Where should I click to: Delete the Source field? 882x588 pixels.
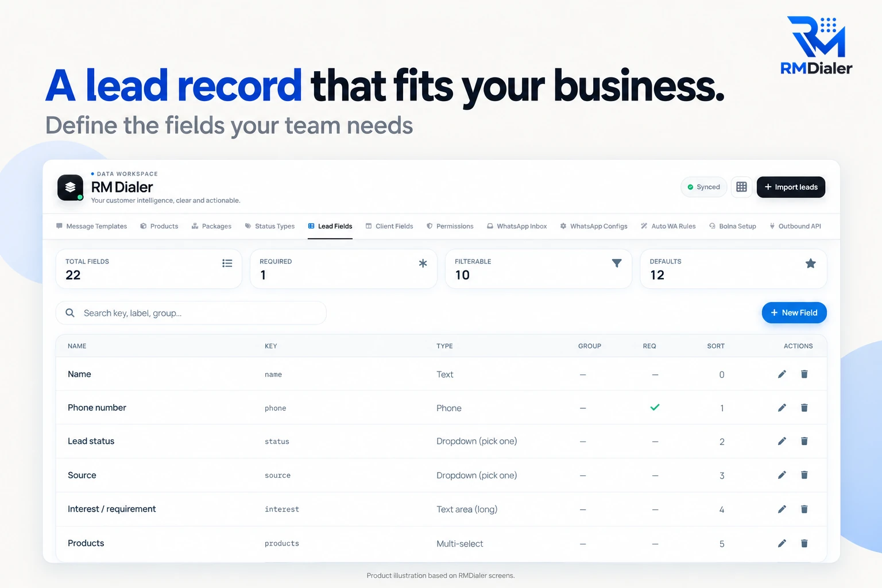[804, 475]
